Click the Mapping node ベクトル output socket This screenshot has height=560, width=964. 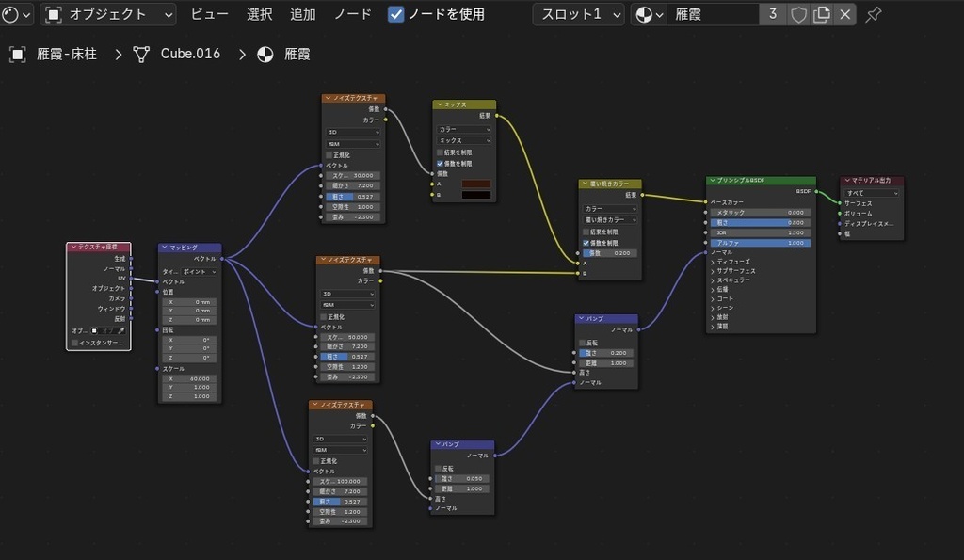click(x=222, y=259)
